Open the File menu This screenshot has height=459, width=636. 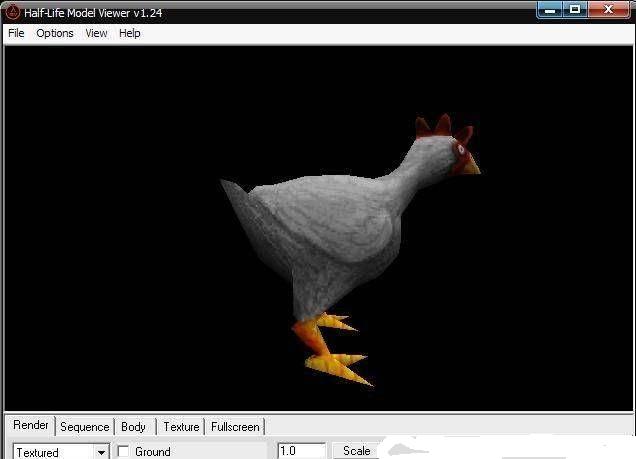[x=16, y=33]
